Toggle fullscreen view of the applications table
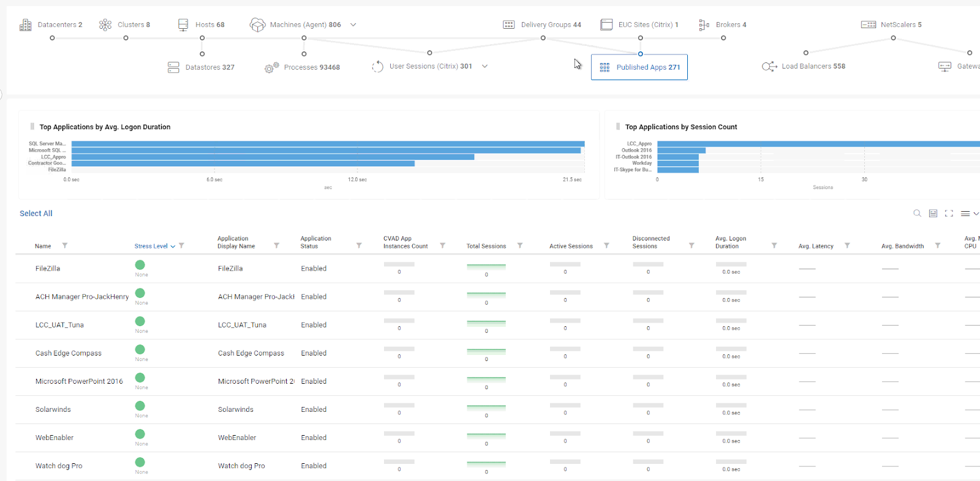 pyautogui.click(x=949, y=214)
